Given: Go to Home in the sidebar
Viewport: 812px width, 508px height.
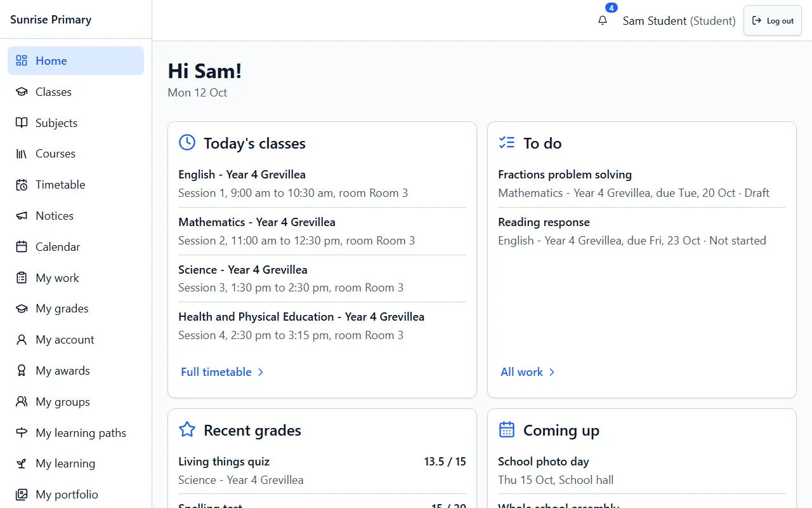Looking at the screenshot, I should (76, 61).
